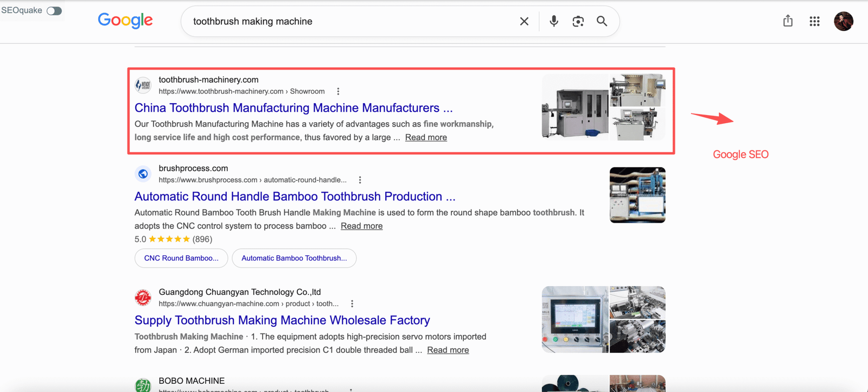868x392 pixels.
Task: Open Supply Toothbrush Making Machine Wholesale Factory
Action: (282, 320)
